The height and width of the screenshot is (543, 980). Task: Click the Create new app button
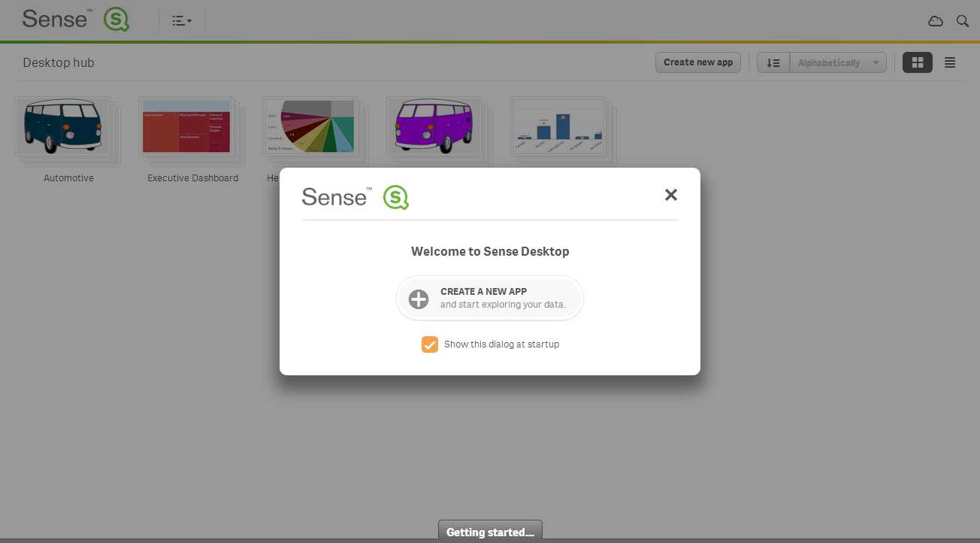coord(698,62)
